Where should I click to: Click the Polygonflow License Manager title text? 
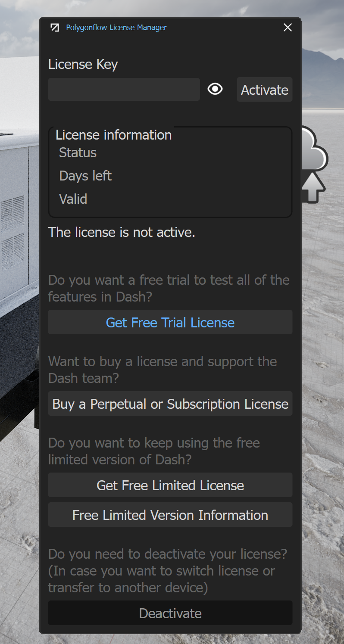116,28
